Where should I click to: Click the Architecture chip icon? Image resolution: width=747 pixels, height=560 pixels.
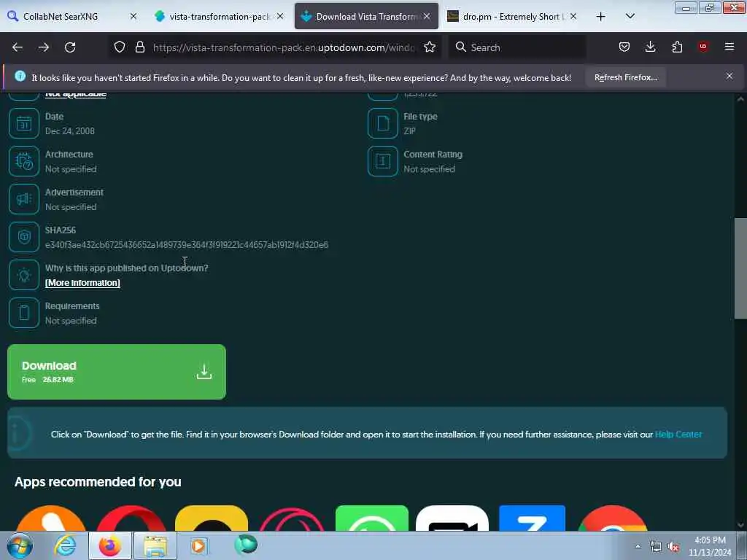pyautogui.click(x=24, y=161)
